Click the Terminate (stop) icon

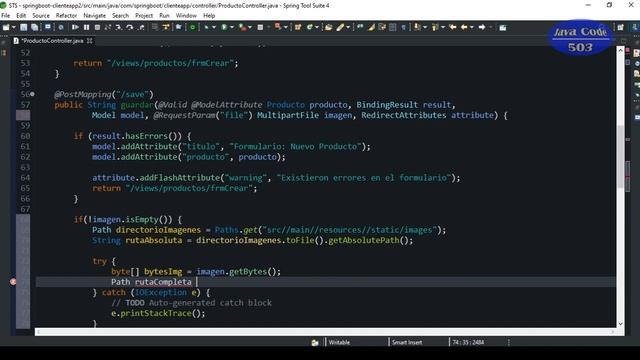pyautogui.click(x=97, y=27)
